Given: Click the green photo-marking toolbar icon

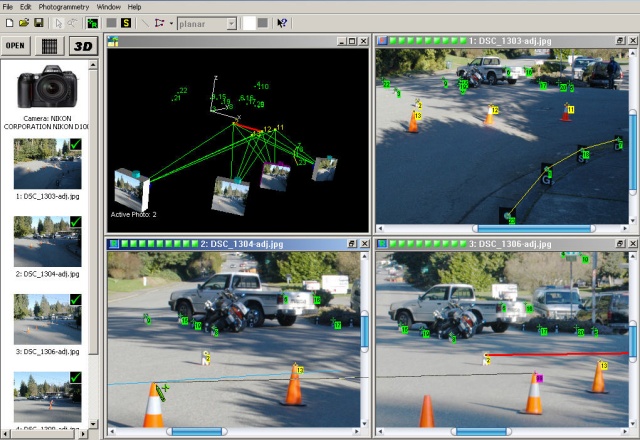Looking at the screenshot, I should click(92, 22).
